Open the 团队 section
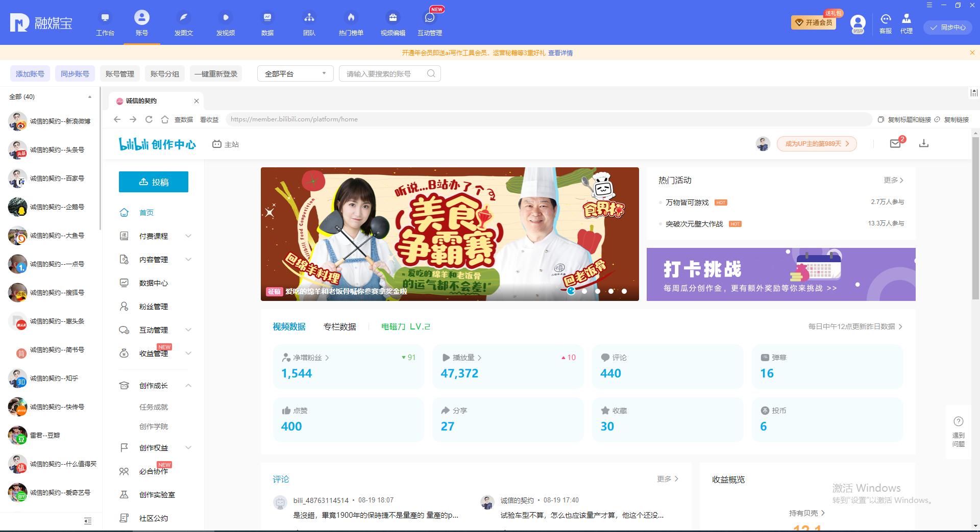The image size is (980, 532). coord(309,23)
